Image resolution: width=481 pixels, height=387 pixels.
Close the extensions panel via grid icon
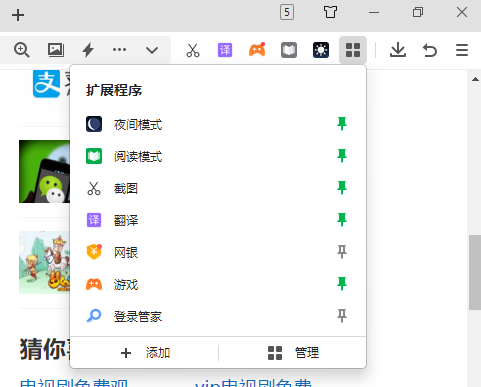(353, 50)
